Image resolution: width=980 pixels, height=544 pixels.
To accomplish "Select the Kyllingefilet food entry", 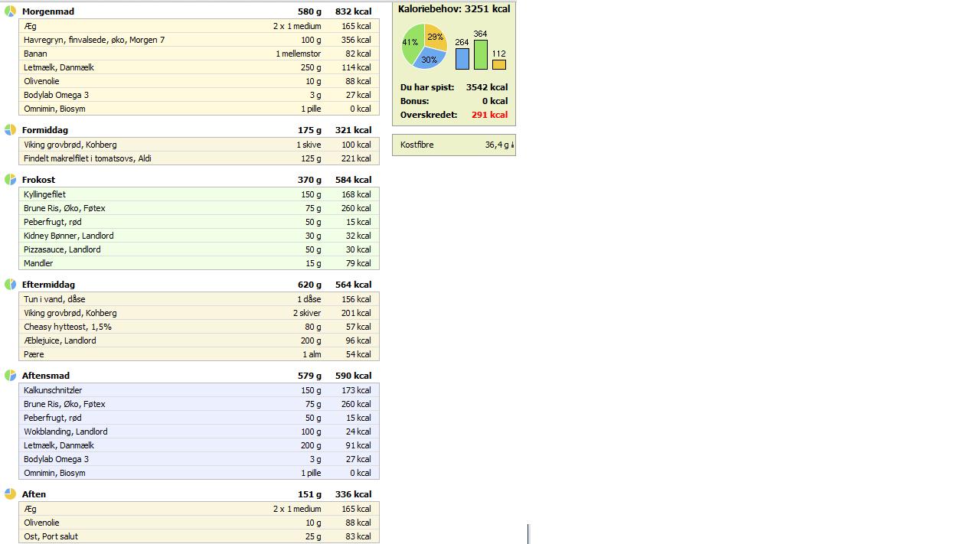I will pos(199,194).
